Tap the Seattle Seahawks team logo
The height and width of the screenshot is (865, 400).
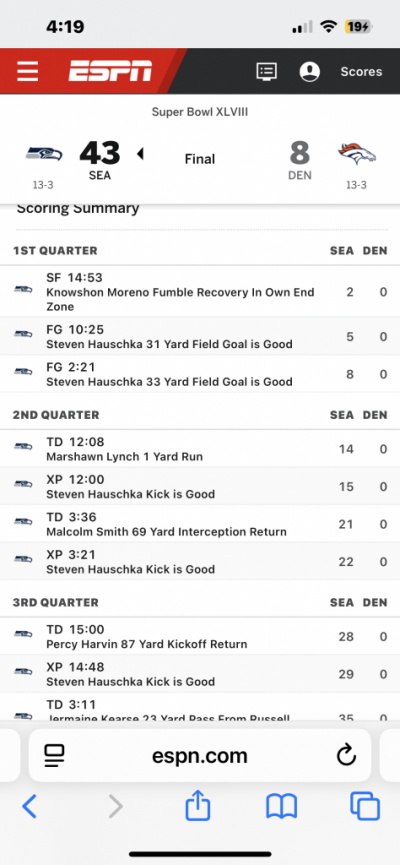(44, 154)
